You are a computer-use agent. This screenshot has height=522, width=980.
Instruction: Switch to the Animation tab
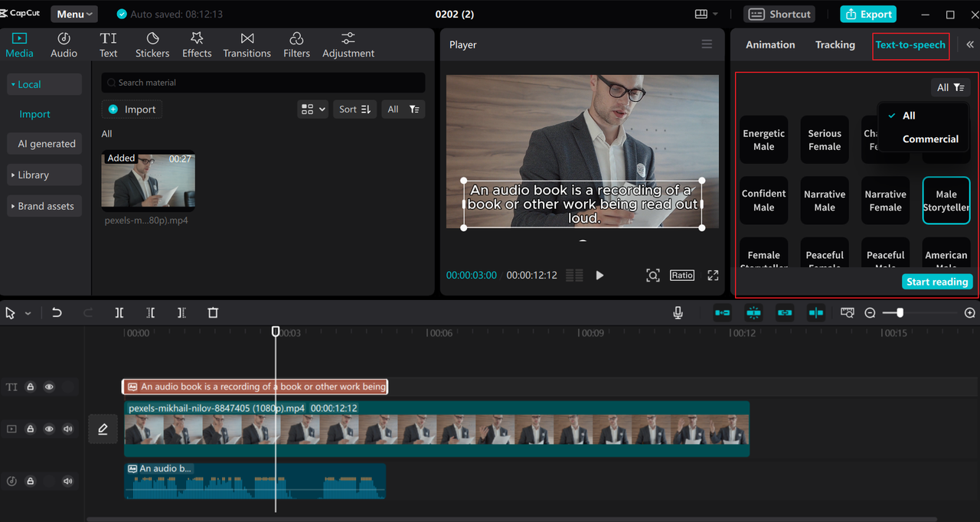770,44
